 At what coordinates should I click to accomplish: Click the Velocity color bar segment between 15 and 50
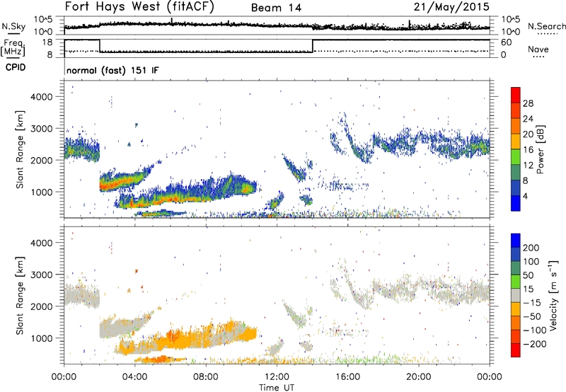point(516,282)
